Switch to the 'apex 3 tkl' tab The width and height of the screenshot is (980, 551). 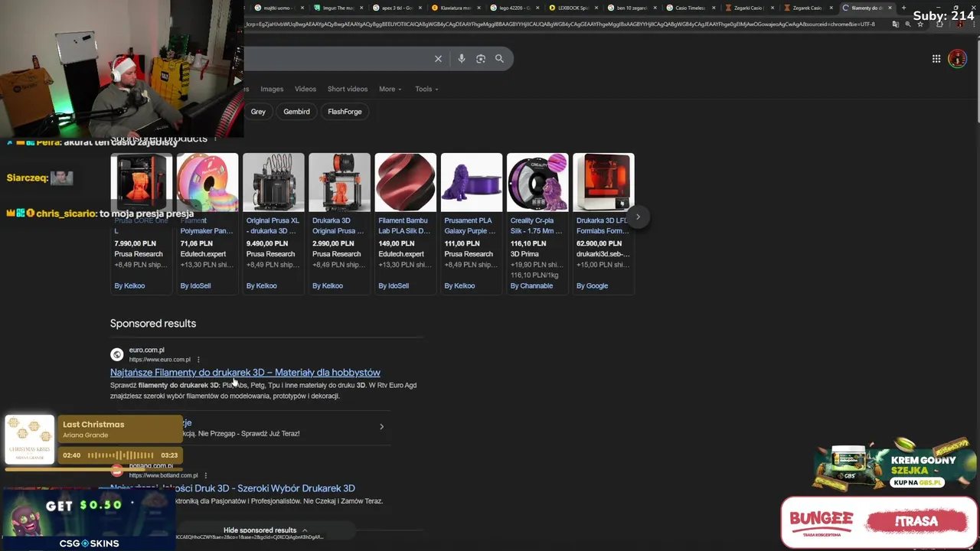[397, 8]
